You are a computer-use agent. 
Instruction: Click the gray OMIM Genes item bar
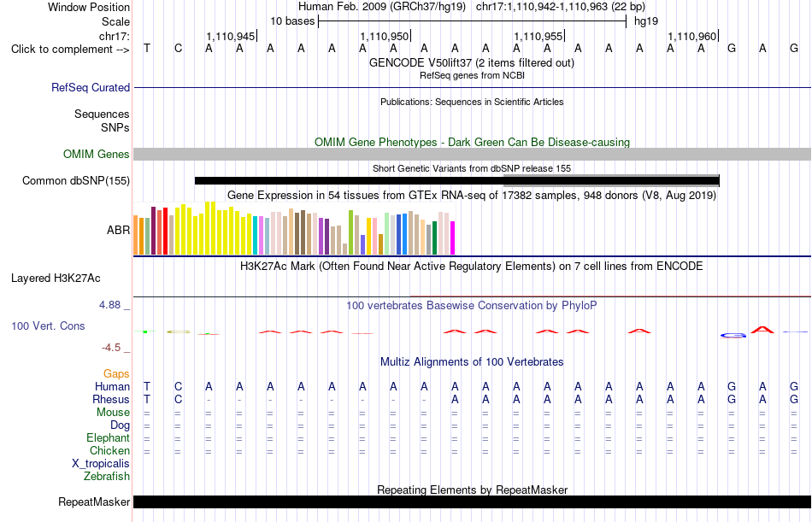point(473,155)
